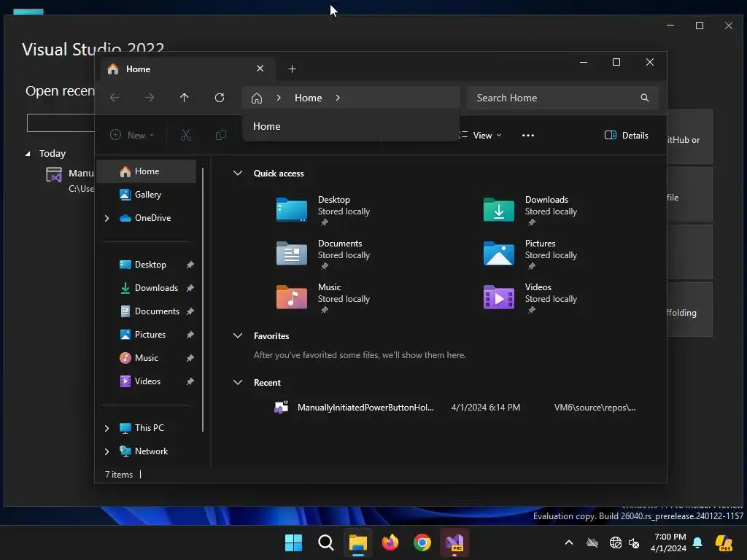Screen dimensions: 747x560
Task: Click the Back arrow in File Explorer
Action: point(115,98)
